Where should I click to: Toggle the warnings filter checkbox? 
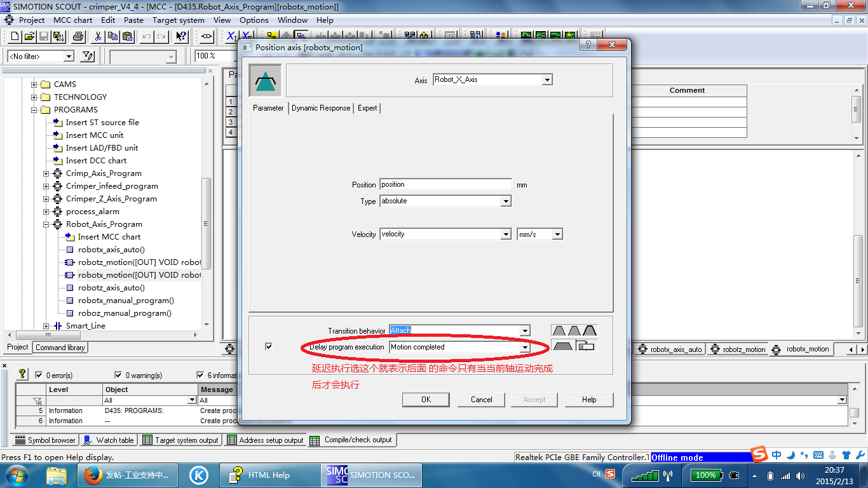pos(118,375)
